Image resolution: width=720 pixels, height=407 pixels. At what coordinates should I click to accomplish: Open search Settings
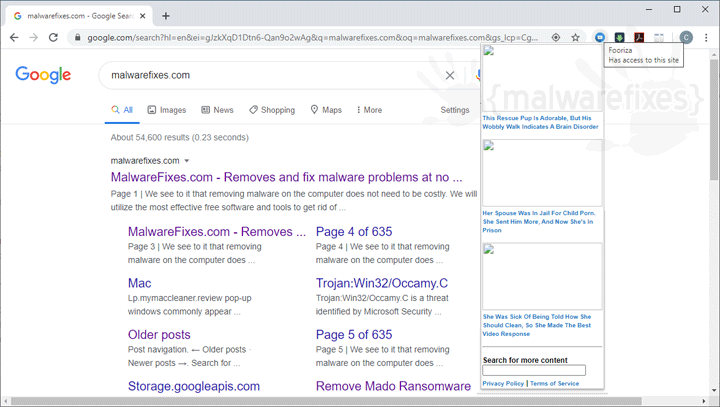point(455,110)
